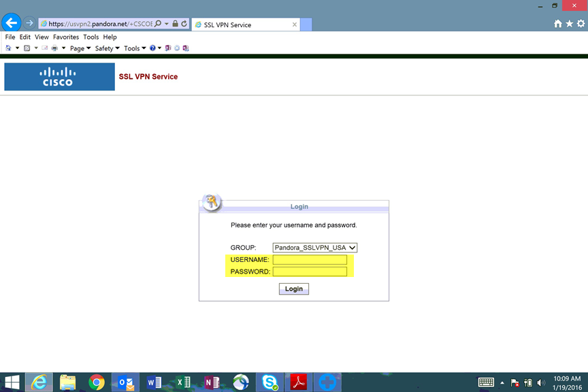Click the RSS feed icon
Viewport: 588px width, 392px height.
[x=26, y=48]
